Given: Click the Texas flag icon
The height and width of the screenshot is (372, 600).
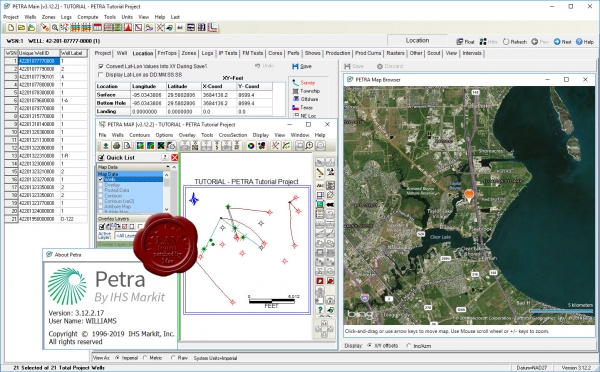Looking at the screenshot, I should click(295, 108).
